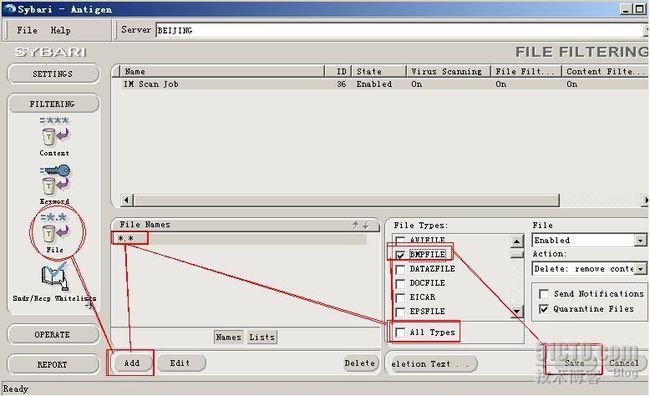
Task: Expand the REPORT section
Action: tap(53, 364)
